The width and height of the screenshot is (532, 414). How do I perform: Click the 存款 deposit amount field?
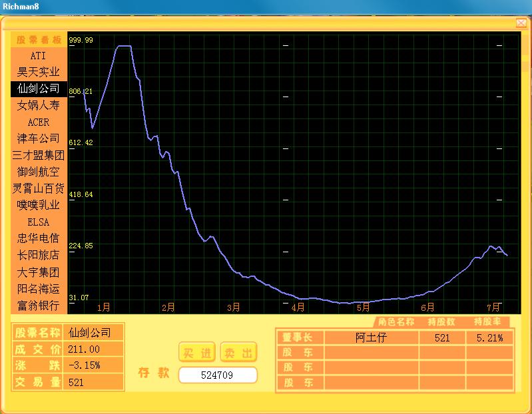218,375
